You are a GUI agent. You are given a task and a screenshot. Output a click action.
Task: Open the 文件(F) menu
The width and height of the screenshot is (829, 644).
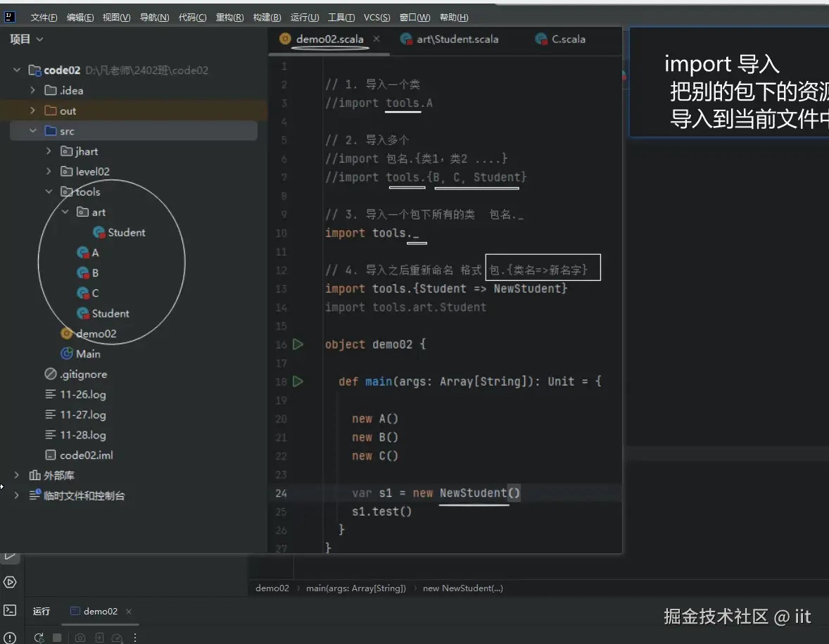(x=44, y=18)
